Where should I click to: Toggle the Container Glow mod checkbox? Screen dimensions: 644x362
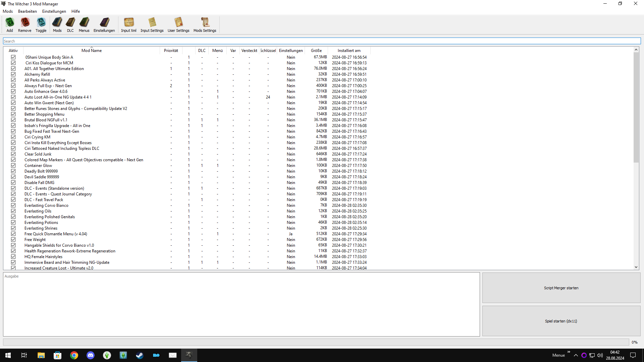pos(13,166)
